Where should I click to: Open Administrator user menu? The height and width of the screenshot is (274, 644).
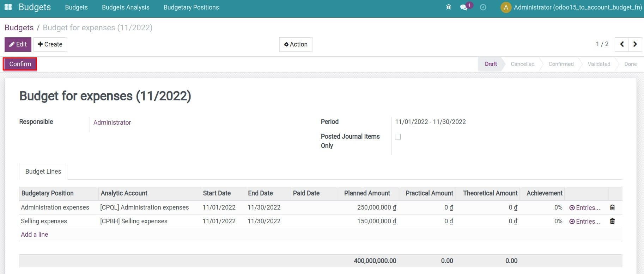pyautogui.click(x=571, y=7)
